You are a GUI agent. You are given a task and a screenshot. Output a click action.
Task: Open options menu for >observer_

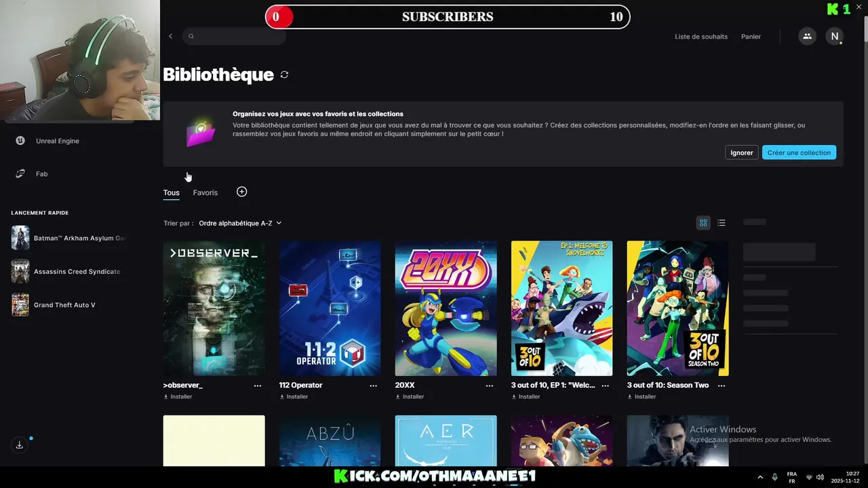click(258, 386)
